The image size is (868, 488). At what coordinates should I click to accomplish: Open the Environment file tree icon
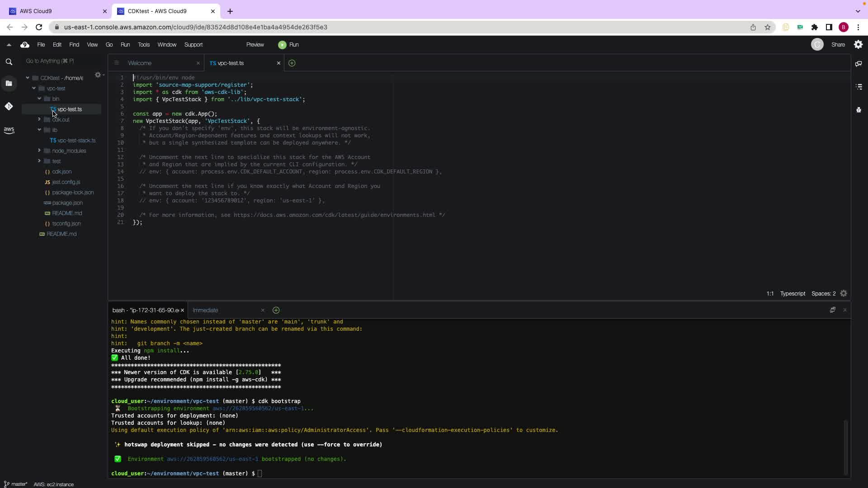[x=9, y=84]
